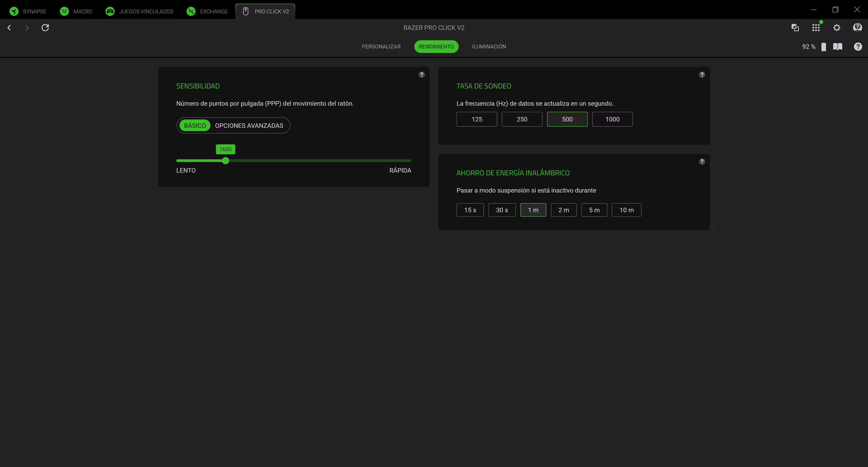
Task: Set sleep timeout to 15 s
Action: point(470,210)
